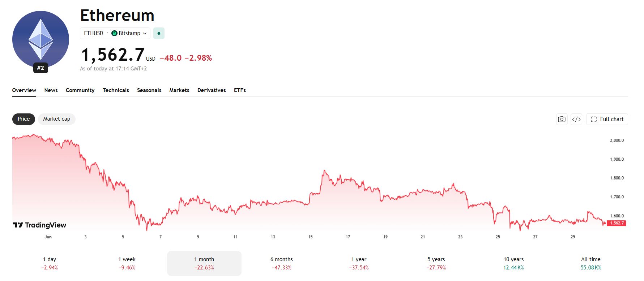Click the camera snapshot icon
644x281 pixels.
[562, 119]
